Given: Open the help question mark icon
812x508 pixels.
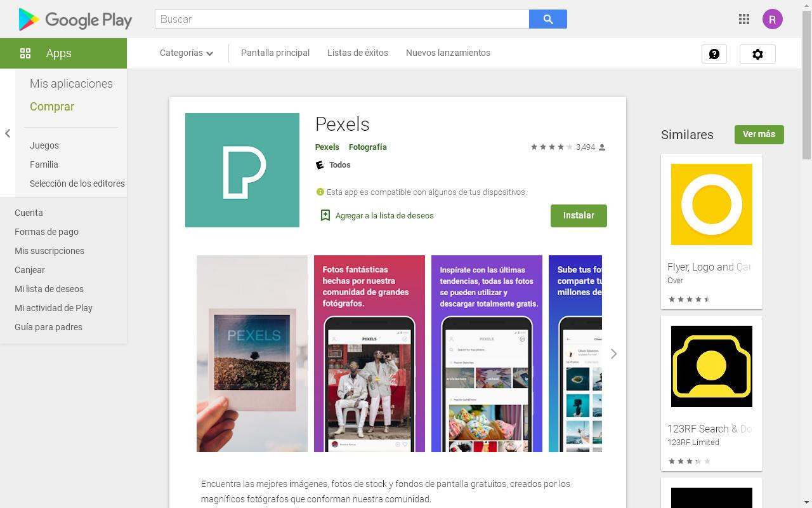Looking at the screenshot, I should 714,54.
